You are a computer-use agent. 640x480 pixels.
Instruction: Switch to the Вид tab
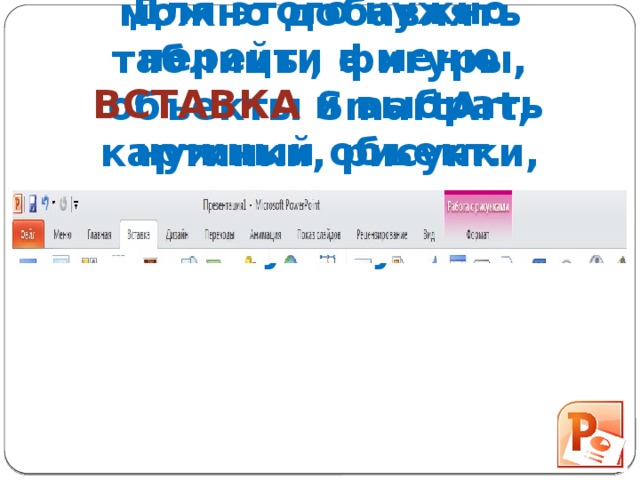click(429, 235)
